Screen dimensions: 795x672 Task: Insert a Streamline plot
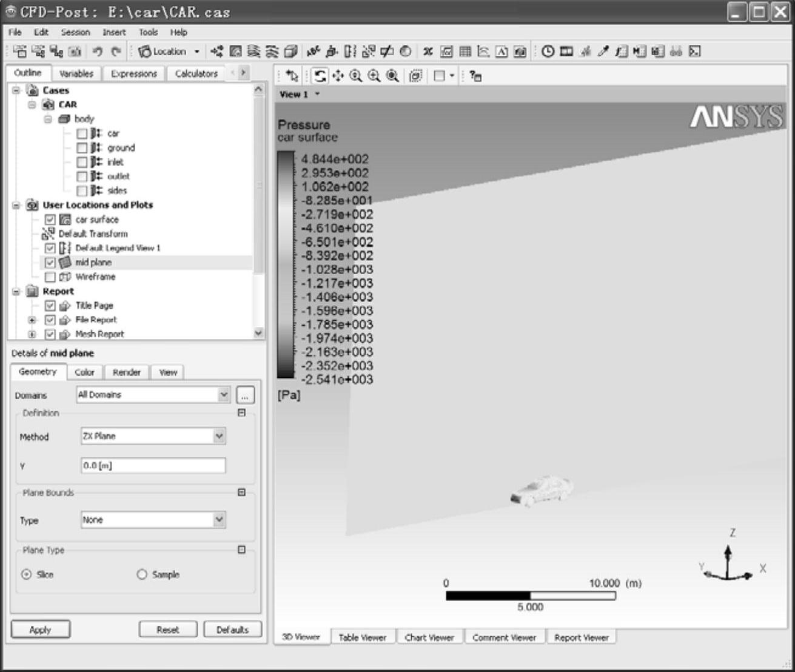click(254, 52)
